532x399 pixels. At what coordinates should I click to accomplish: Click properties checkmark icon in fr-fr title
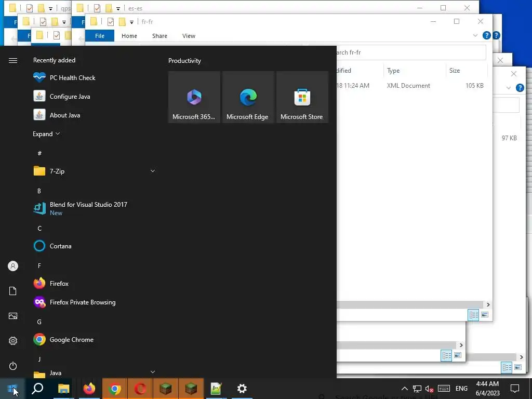click(111, 22)
